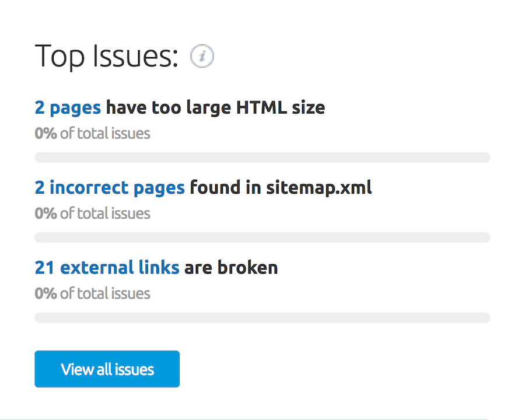Viewport: 525px width, 420px height.
Task: Click the info icon beside Top Issues
Action: point(202,56)
